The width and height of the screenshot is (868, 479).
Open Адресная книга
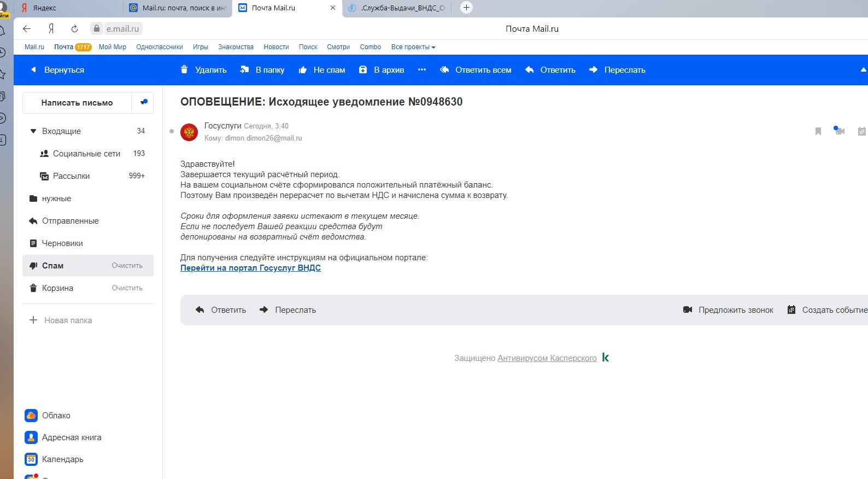tap(63, 437)
